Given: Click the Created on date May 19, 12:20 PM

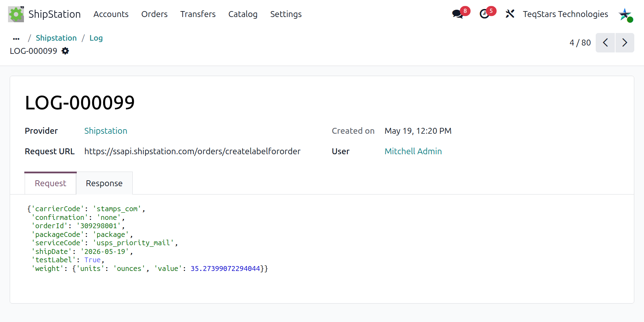Looking at the screenshot, I should (418, 131).
